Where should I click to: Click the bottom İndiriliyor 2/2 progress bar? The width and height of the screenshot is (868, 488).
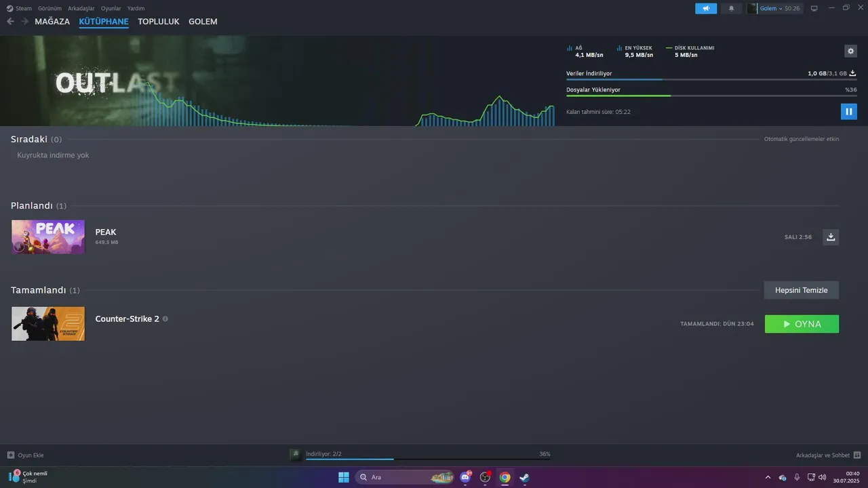point(428,459)
